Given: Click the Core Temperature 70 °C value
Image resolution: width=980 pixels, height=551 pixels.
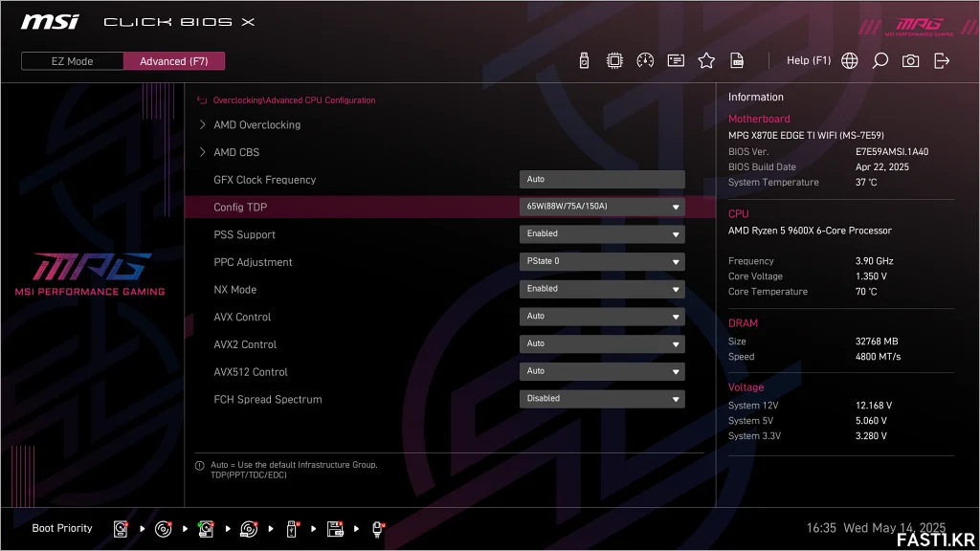Looking at the screenshot, I should point(866,292).
